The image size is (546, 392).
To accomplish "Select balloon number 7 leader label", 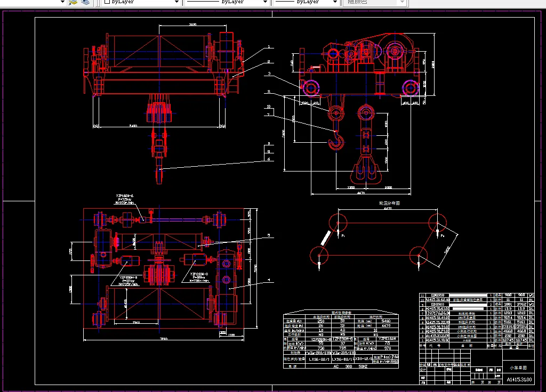I will pos(268,115).
